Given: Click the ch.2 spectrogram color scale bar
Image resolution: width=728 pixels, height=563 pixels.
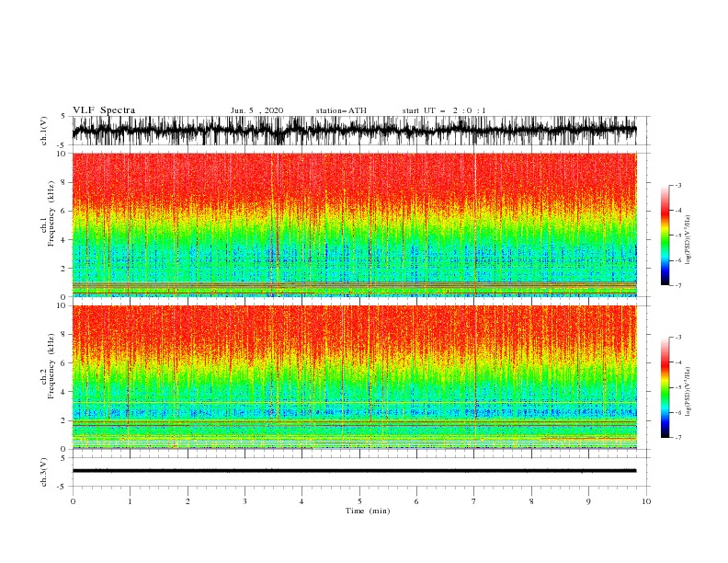Looking at the screenshot, I should tap(665, 387).
